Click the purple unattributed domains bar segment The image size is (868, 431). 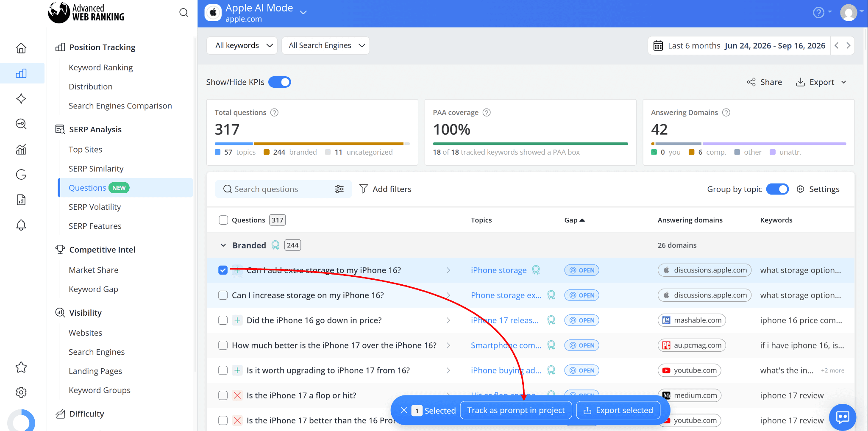774,144
